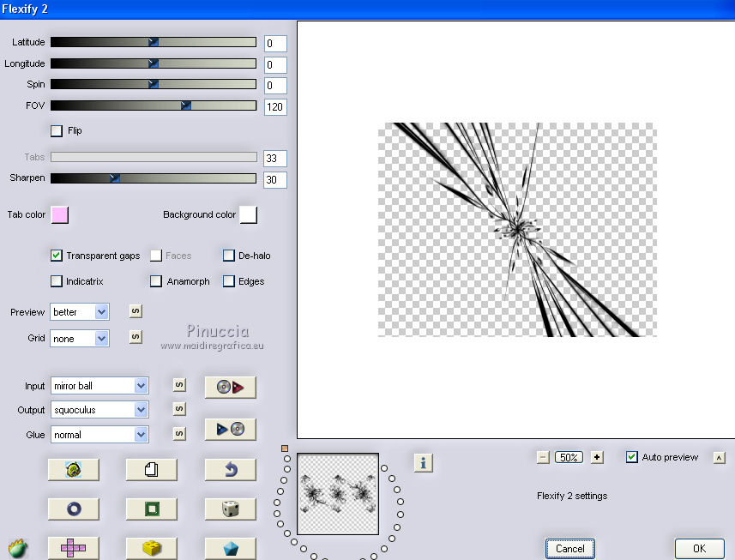
Task: Click the Longitude slider handle
Action: coord(154,63)
